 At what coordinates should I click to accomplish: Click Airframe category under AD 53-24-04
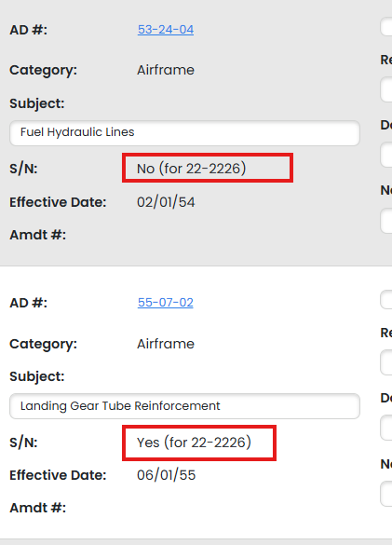[x=166, y=70]
